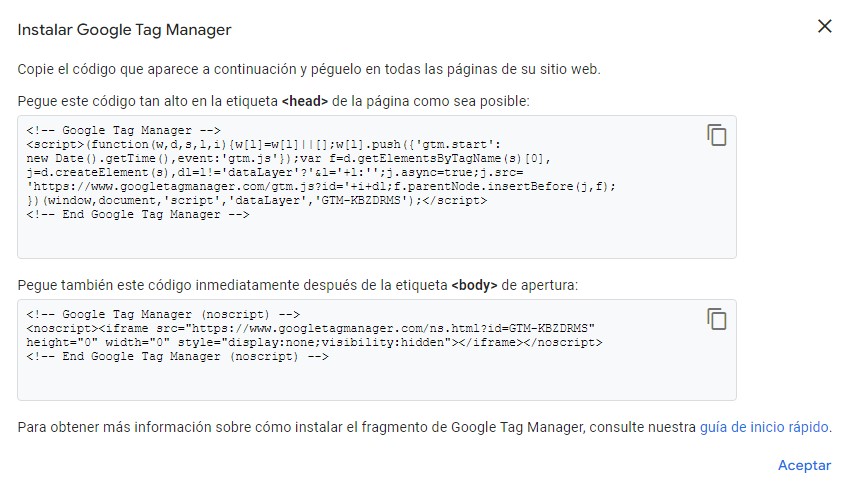The height and width of the screenshot is (486, 850).
Task: Open the guía de inicio rápido link
Action: pos(764,427)
